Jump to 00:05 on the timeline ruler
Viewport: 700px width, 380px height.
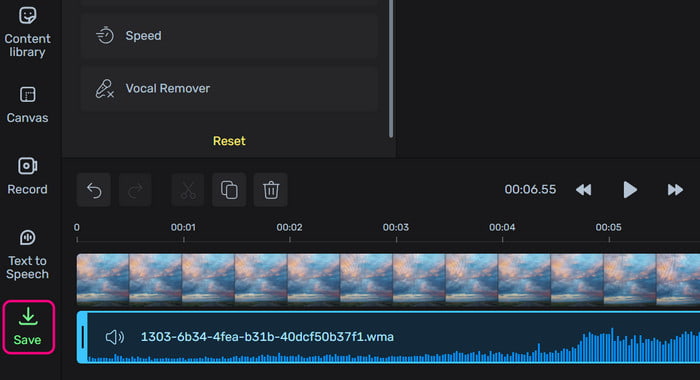tap(608, 228)
